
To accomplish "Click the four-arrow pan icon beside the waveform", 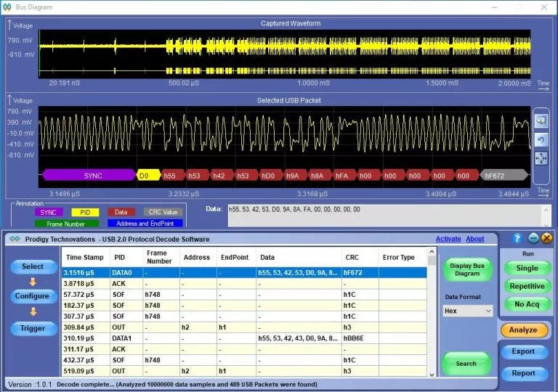I will [541, 158].
